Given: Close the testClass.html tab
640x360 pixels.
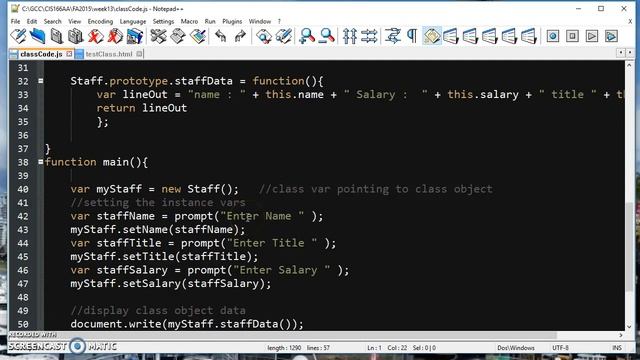Looking at the screenshot, I should click(139, 54).
